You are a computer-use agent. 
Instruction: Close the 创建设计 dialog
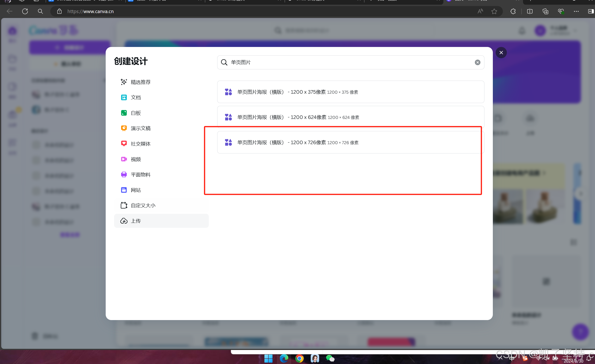[x=501, y=53]
